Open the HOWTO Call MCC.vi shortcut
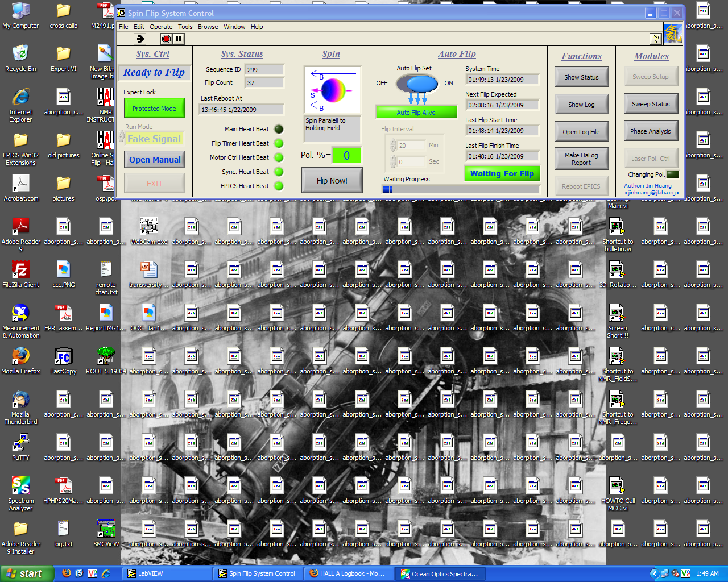Screen dimensions: 728x582 618,494
